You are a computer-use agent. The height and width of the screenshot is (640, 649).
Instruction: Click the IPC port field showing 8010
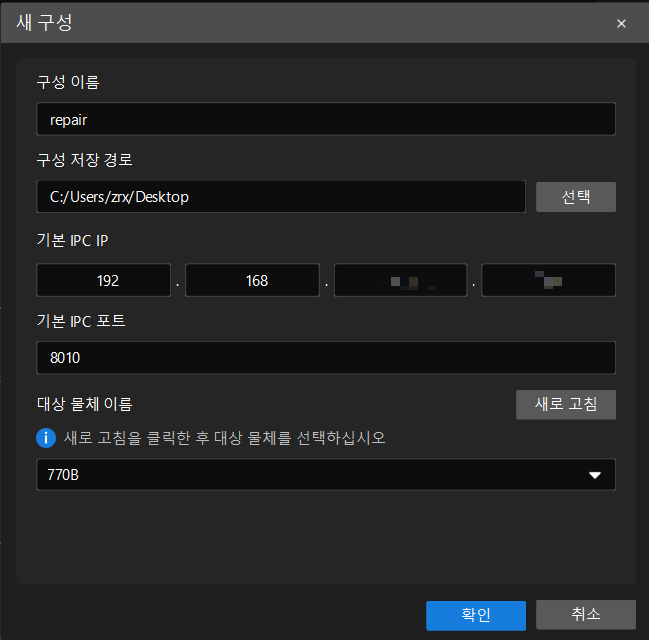click(x=326, y=358)
